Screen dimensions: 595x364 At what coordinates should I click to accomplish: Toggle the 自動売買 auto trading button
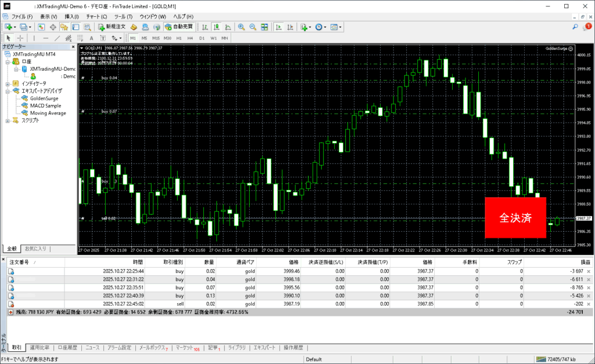pos(179,27)
